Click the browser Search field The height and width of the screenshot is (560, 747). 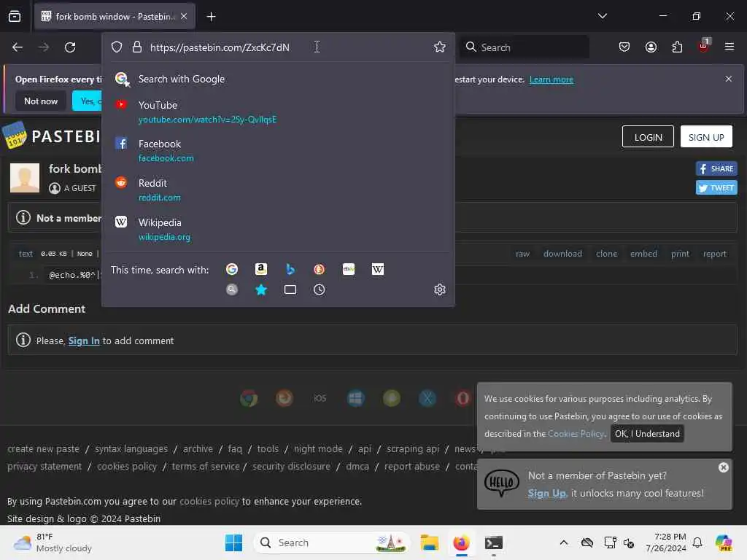525,47
